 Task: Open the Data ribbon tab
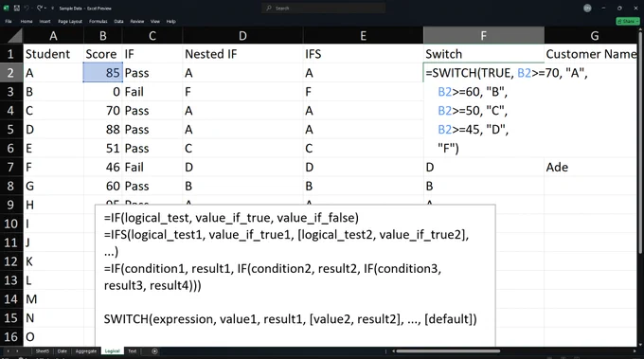coord(118,22)
